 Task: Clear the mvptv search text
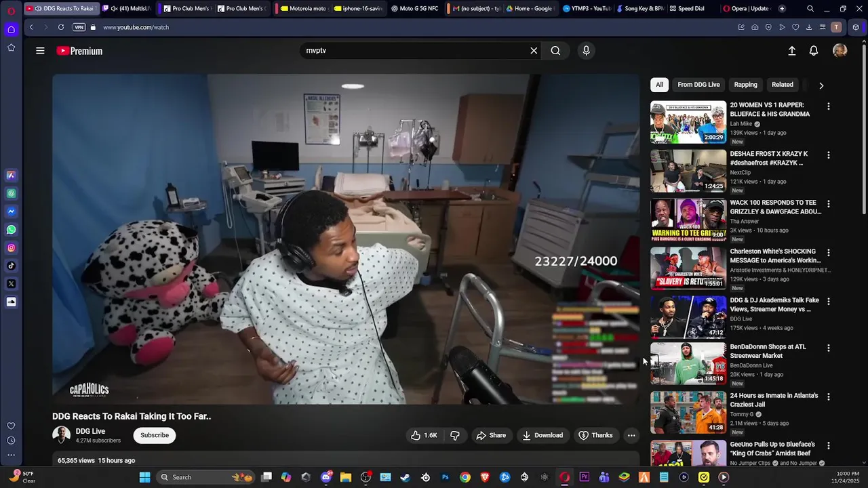[x=534, y=51]
